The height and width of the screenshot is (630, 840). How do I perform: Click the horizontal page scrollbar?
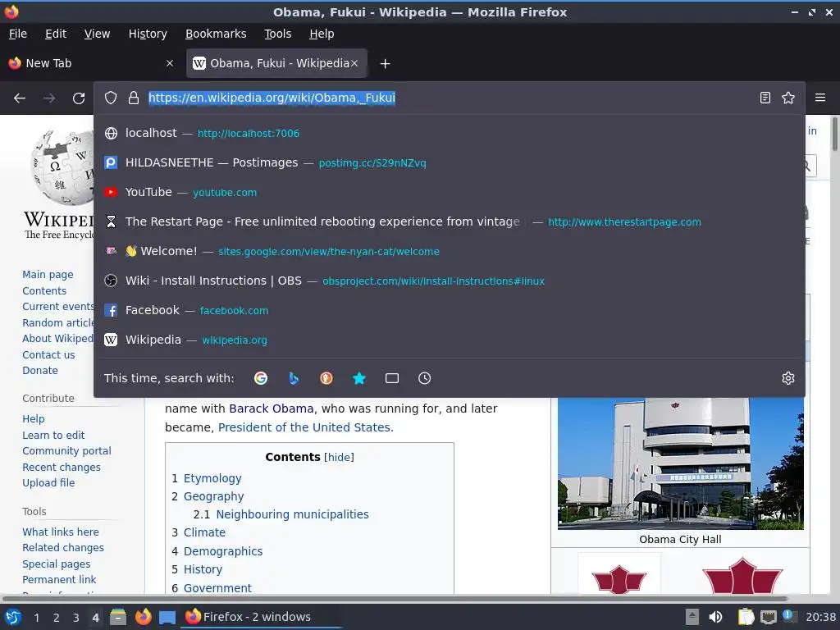tap(395, 598)
